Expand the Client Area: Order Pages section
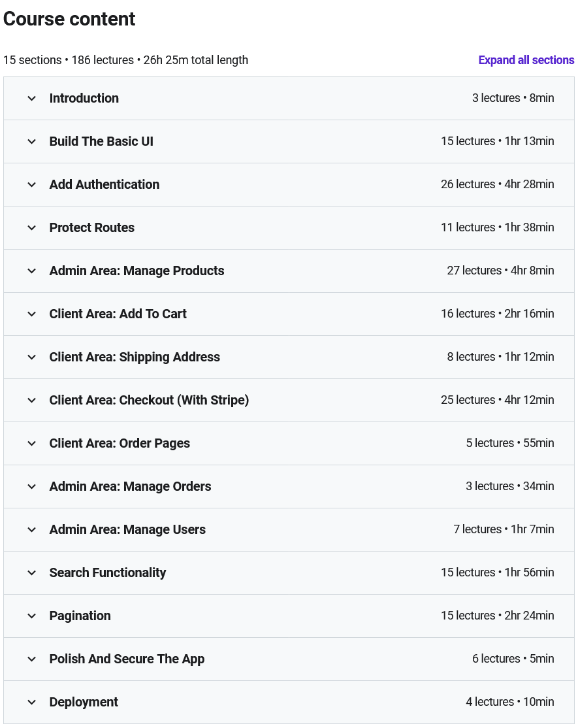Image resolution: width=578 pixels, height=728 pixels. (120, 443)
